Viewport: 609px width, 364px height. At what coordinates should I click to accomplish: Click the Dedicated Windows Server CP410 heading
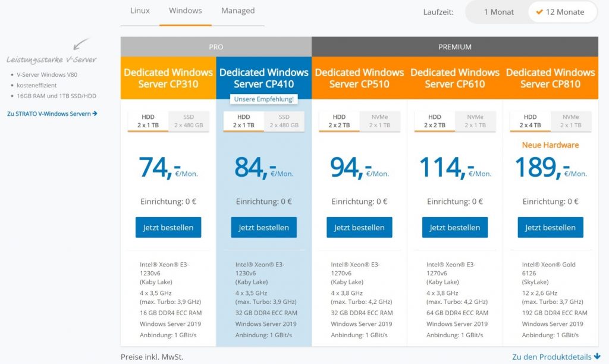263,78
